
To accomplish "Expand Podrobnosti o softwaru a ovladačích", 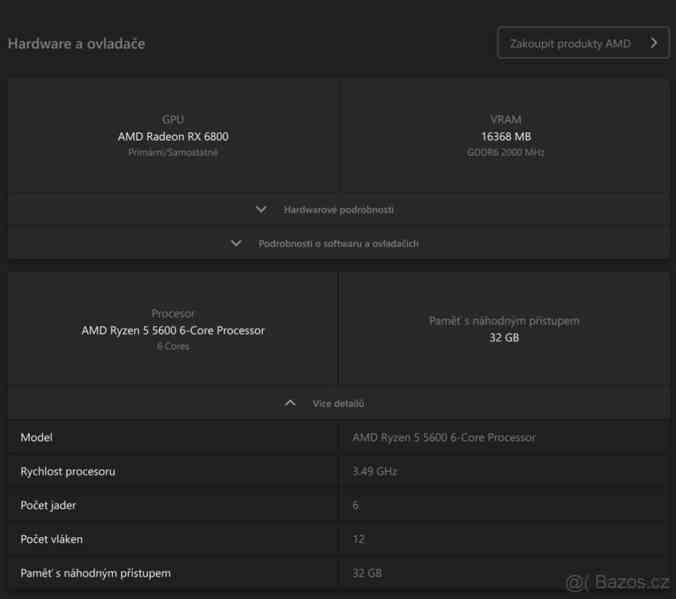I will [338, 244].
